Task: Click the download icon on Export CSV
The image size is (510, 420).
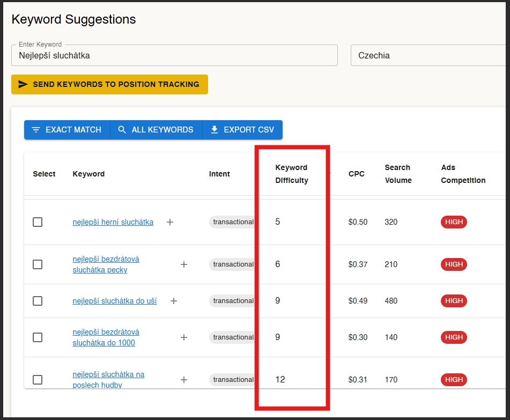Action: click(x=215, y=130)
